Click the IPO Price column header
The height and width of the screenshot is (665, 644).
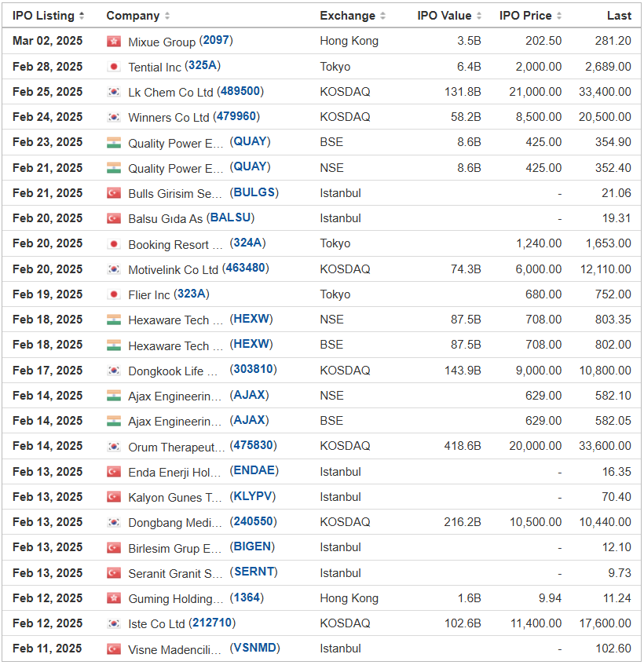tap(525, 16)
